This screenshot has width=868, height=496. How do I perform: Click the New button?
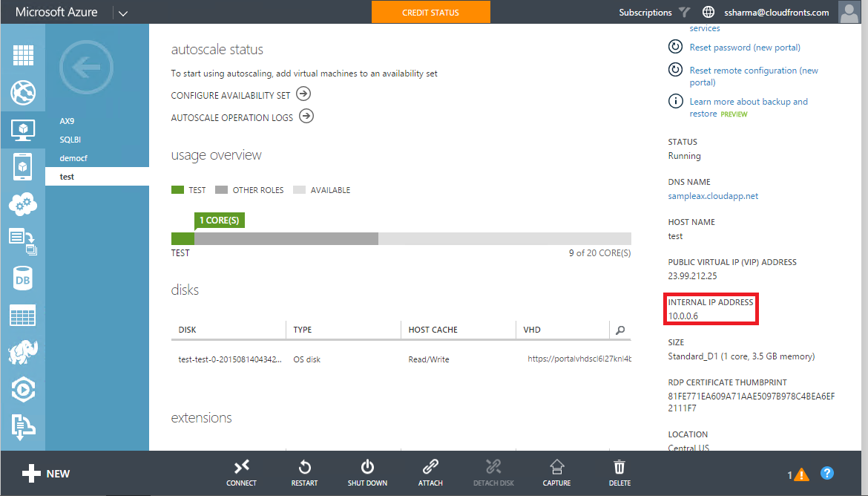(46, 473)
